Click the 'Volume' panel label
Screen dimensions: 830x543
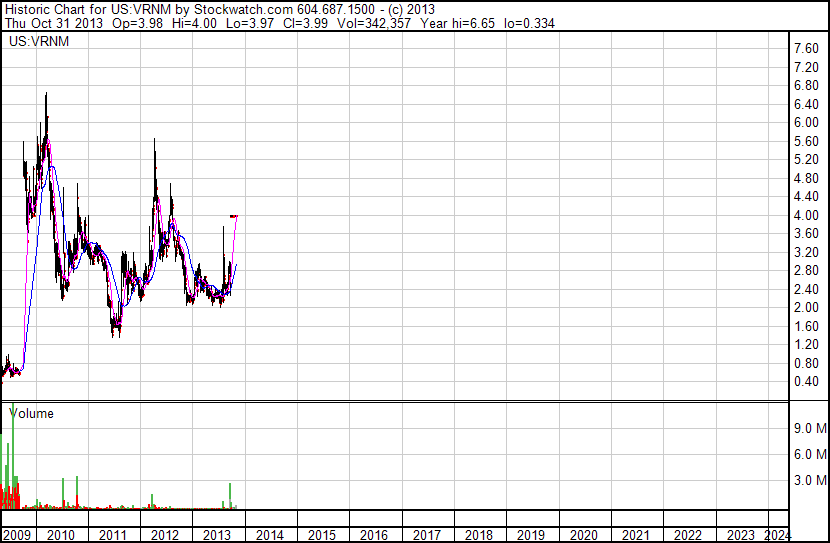coord(32,413)
